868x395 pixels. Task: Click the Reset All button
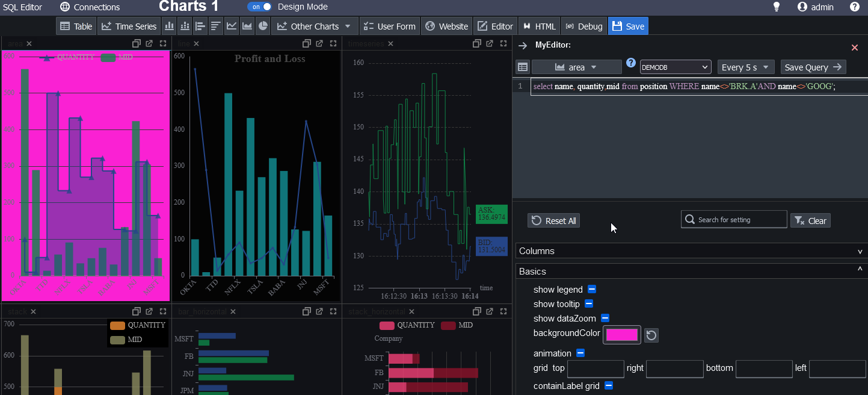pyautogui.click(x=553, y=220)
